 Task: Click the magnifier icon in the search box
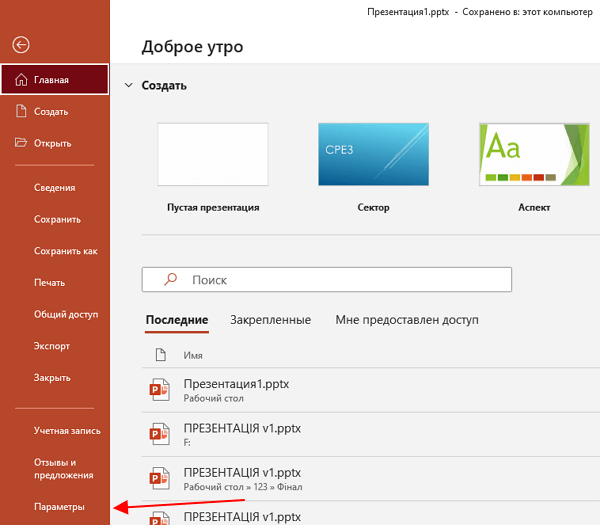(x=170, y=280)
